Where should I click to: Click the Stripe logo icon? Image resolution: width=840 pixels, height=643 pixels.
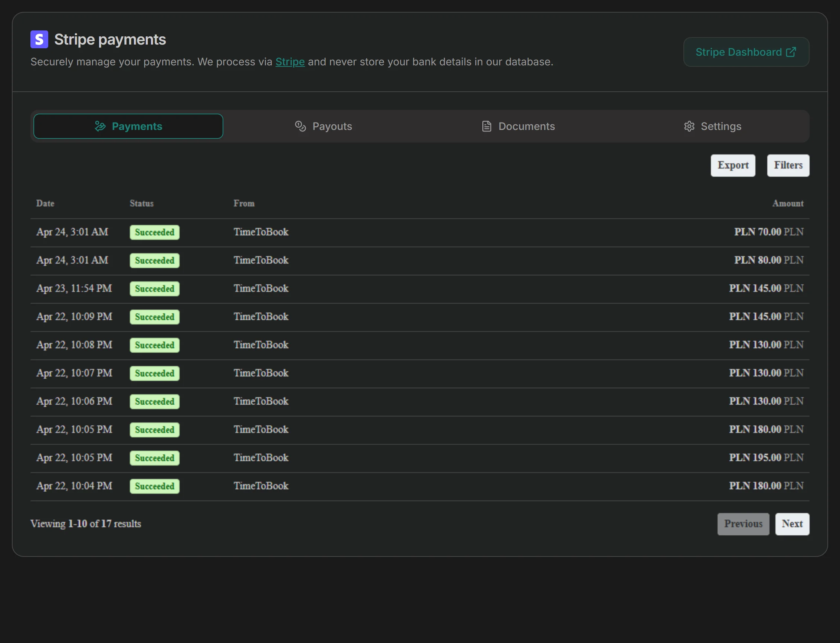(x=39, y=39)
